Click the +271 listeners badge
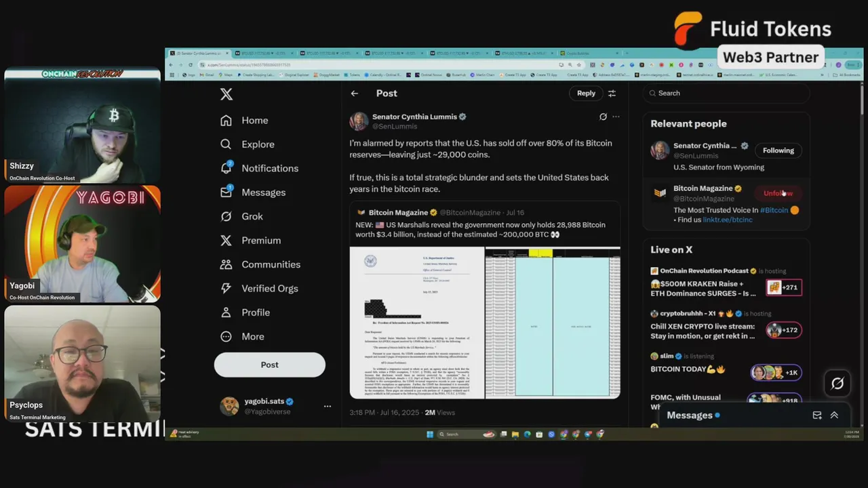 click(784, 287)
